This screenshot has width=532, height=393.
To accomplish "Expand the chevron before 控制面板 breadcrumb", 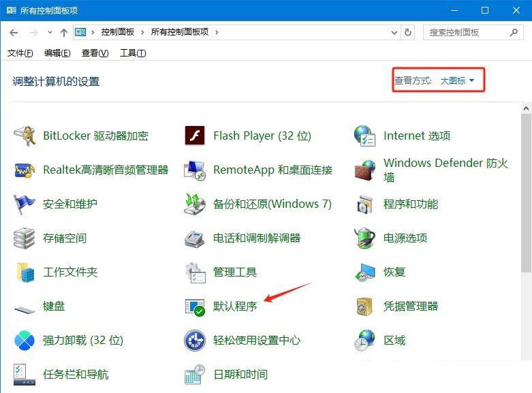I will click(93, 32).
